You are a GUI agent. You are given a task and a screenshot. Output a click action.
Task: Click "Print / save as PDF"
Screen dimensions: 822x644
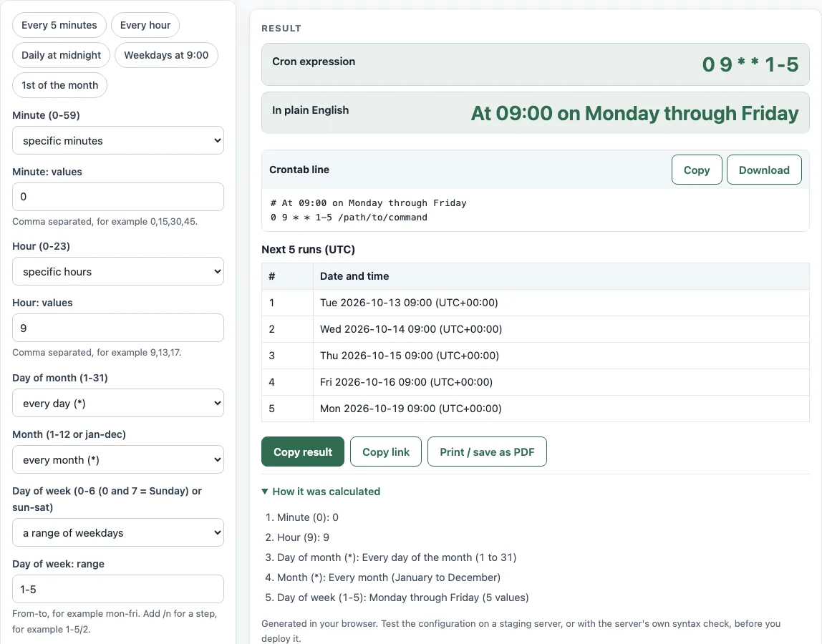487,452
